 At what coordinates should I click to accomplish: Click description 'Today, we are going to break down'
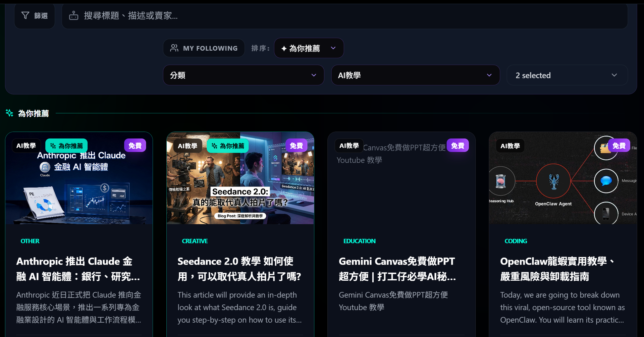coord(562,307)
